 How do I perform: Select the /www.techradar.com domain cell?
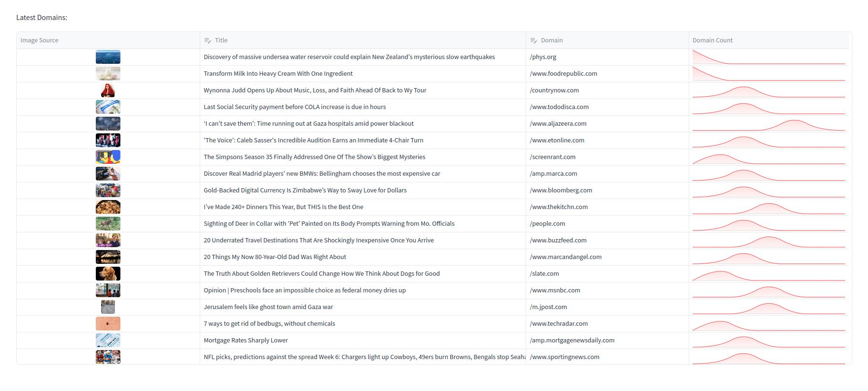[607, 324]
